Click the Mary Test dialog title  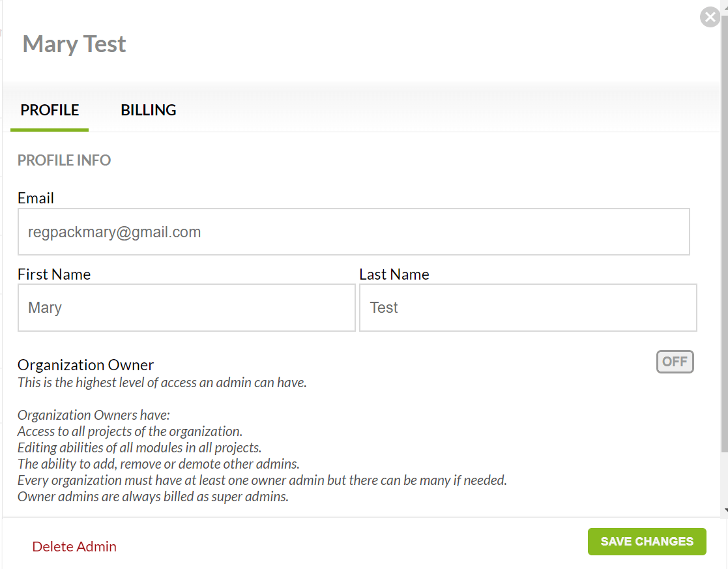click(x=74, y=44)
